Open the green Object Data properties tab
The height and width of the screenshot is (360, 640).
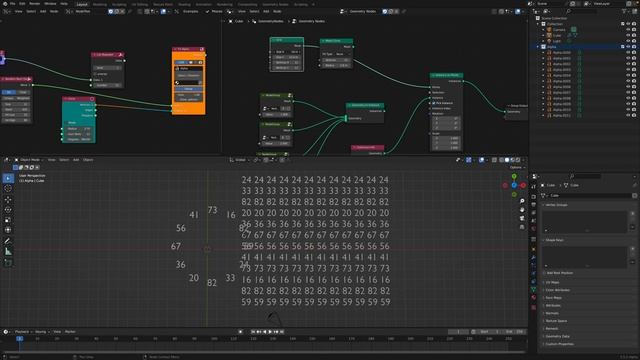(x=533, y=289)
